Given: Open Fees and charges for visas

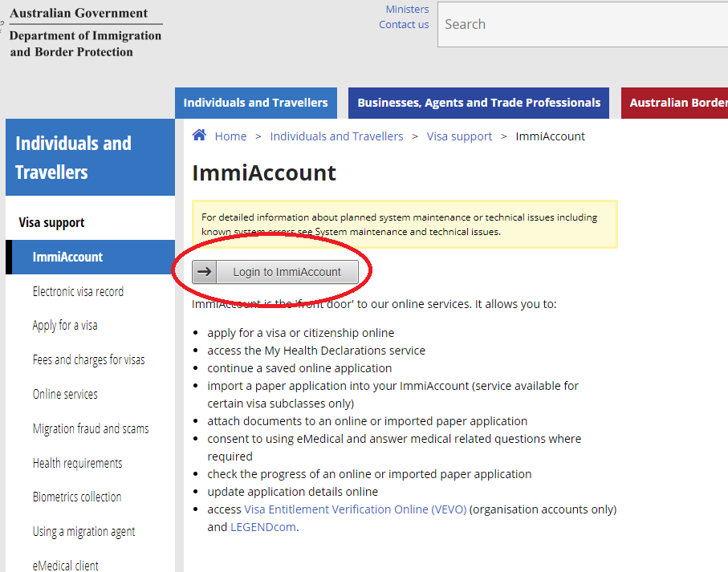Looking at the screenshot, I should point(88,360).
